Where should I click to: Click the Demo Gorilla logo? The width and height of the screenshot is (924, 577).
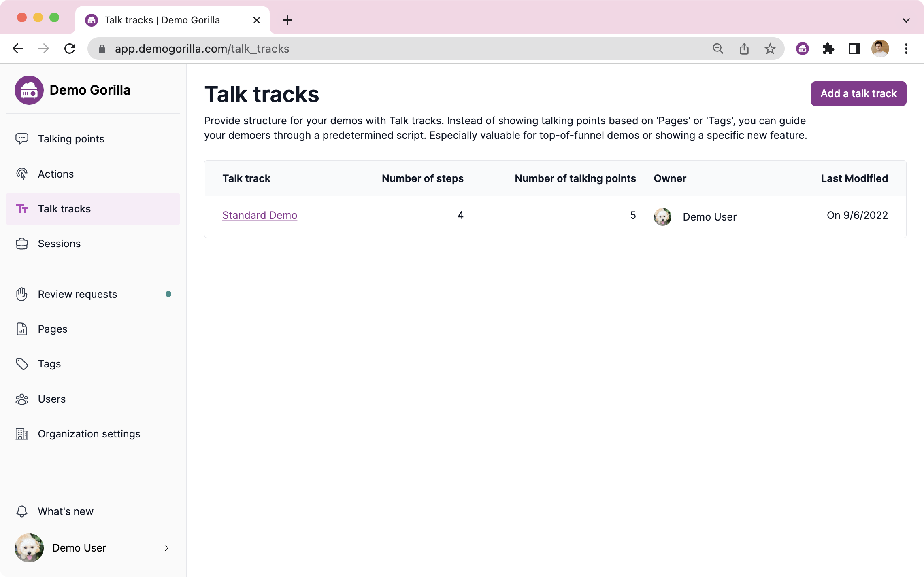pos(29,90)
